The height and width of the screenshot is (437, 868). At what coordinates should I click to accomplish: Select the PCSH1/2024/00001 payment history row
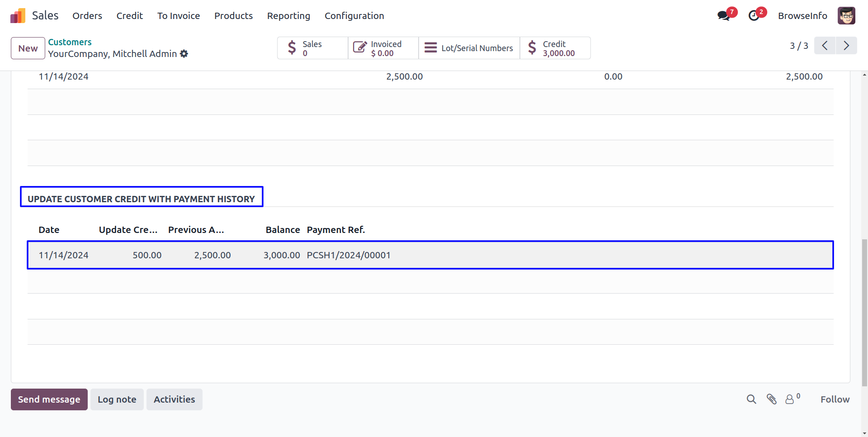click(348, 255)
